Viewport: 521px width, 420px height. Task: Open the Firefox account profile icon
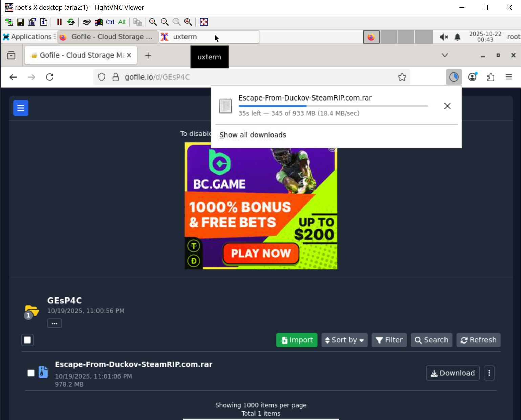pyautogui.click(x=472, y=77)
